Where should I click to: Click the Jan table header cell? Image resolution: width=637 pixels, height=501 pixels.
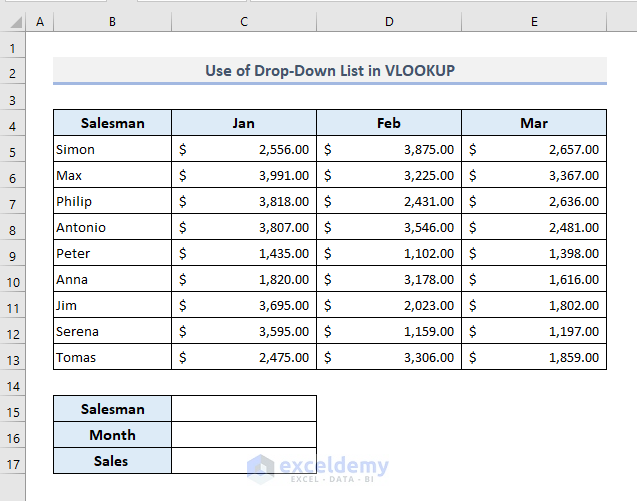244,123
